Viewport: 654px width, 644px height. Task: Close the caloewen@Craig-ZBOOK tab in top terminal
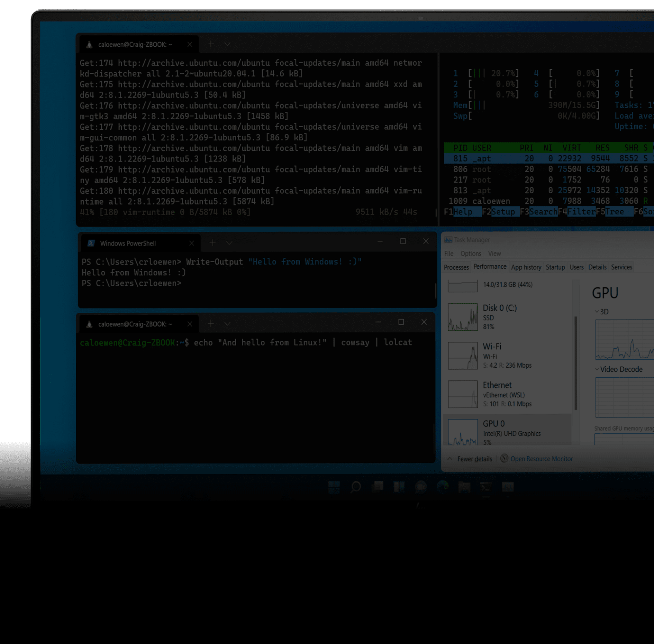click(x=190, y=44)
